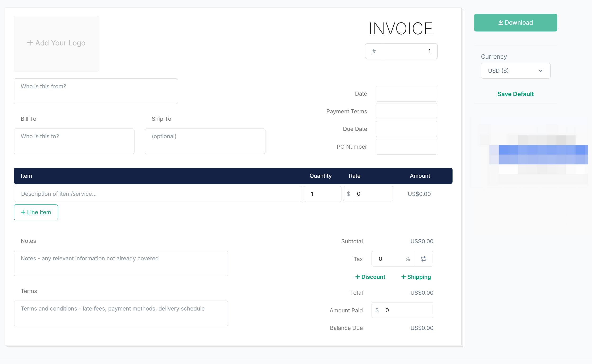Toggle tax type with the swap arrows icon
Image resolution: width=592 pixels, height=364 pixels.
[423, 258]
